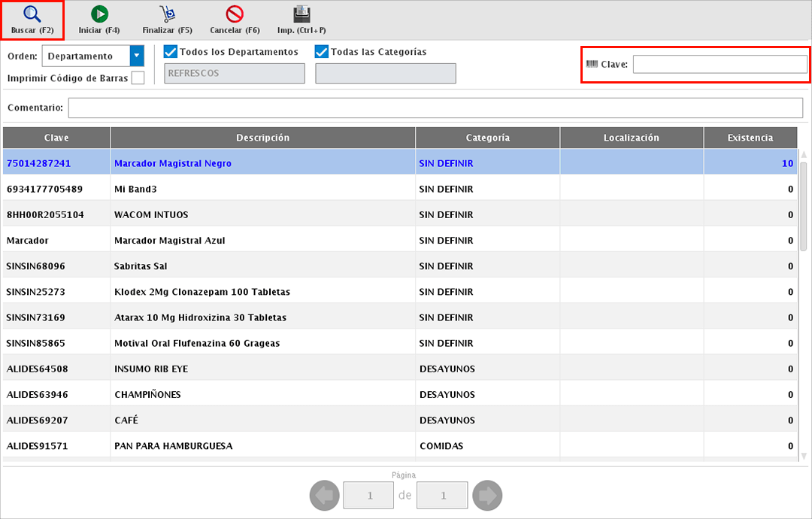
Task: Go to previous page with left arrow
Action: (x=325, y=496)
